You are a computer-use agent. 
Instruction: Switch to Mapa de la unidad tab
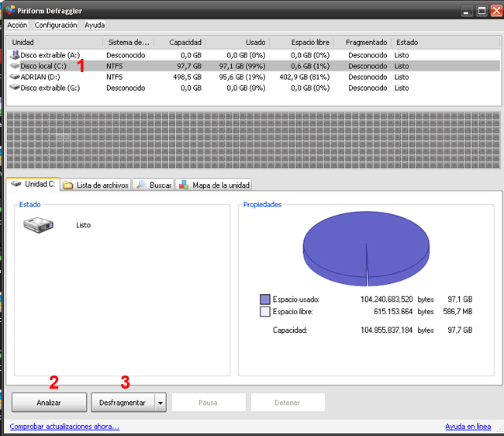point(214,185)
